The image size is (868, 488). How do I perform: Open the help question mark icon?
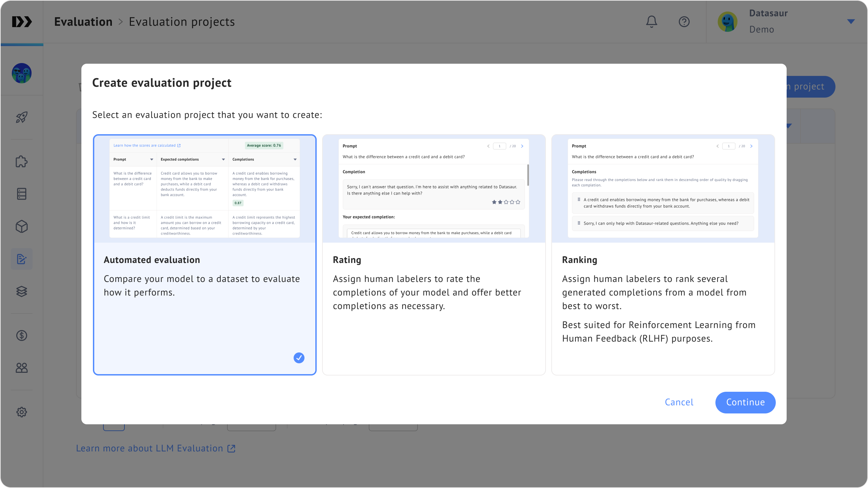click(x=684, y=22)
